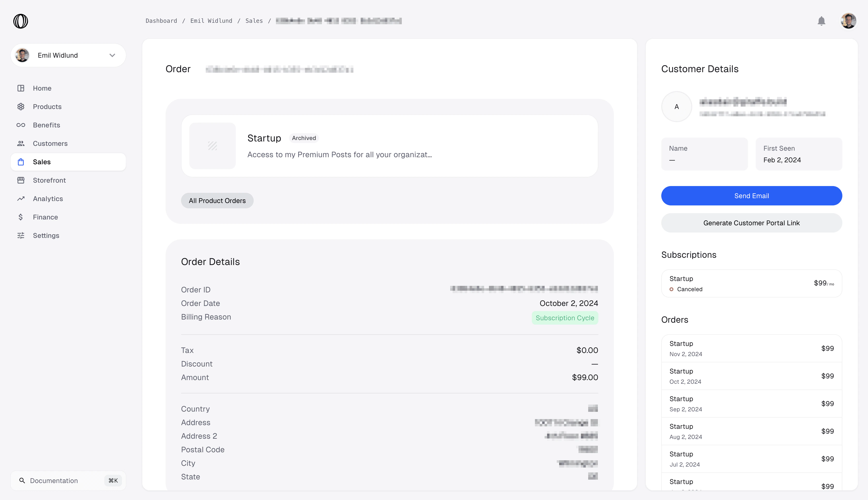
Task: Click Generate Customer Portal Link
Action: (x=751, y=223)
